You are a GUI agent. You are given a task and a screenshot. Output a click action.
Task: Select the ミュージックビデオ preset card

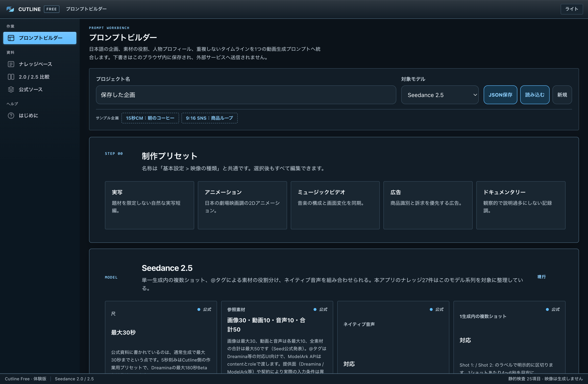335,205
